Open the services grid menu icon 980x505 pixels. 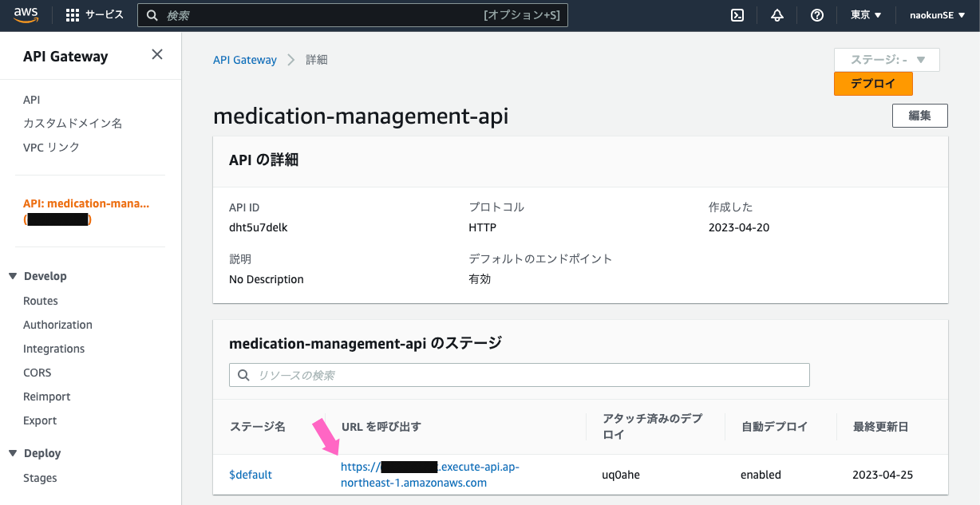(x=73, y=15)
